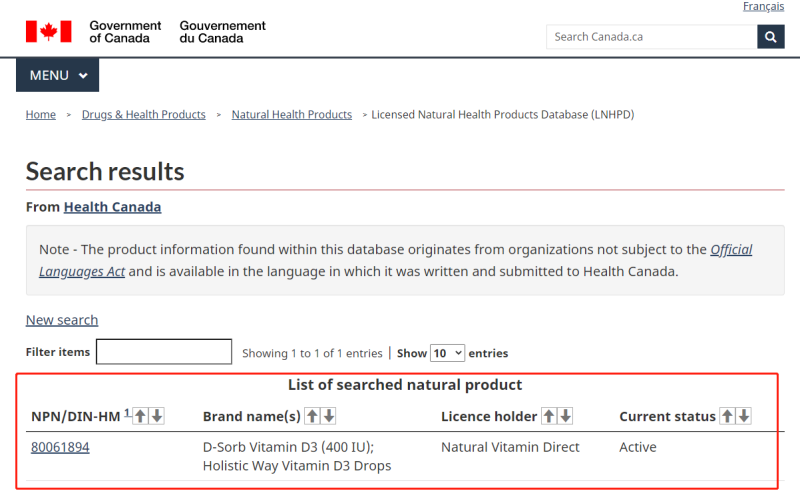Click the Health Canada link
The width and height of the screenshot is (800, 499).
coord(112,207)
